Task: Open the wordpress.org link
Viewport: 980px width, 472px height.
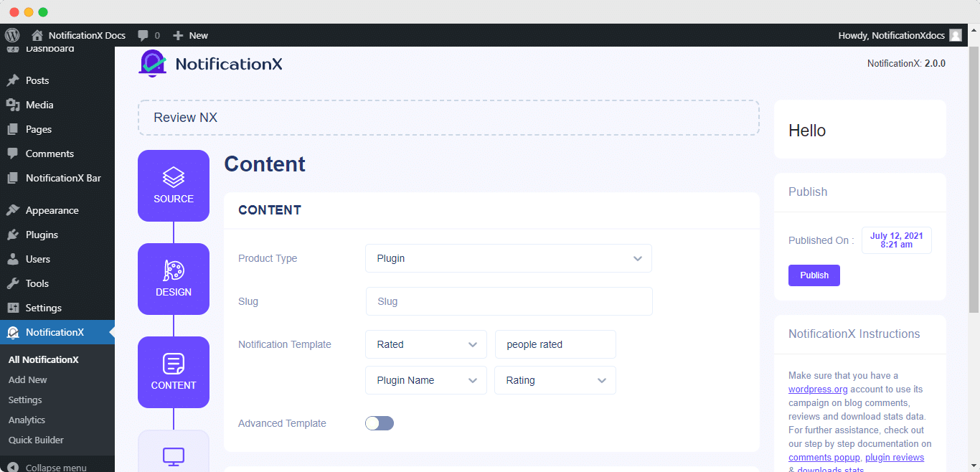Action: [818, 389]
